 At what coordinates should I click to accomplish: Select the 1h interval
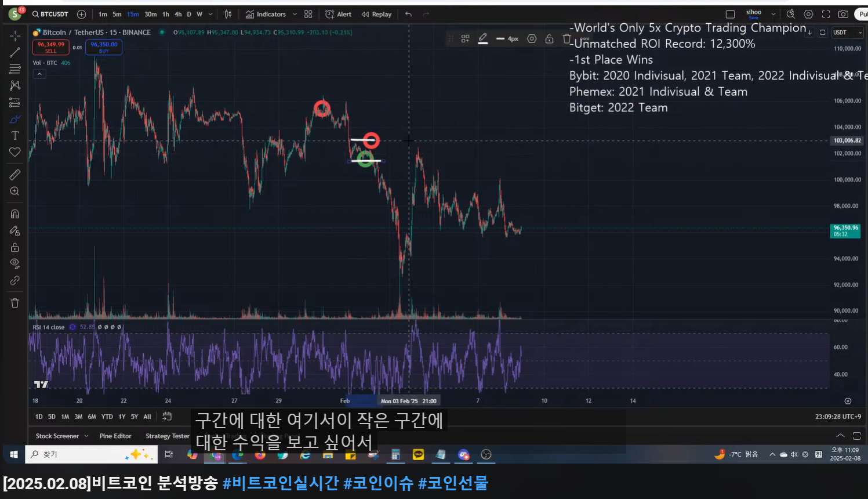click(166, 14)
